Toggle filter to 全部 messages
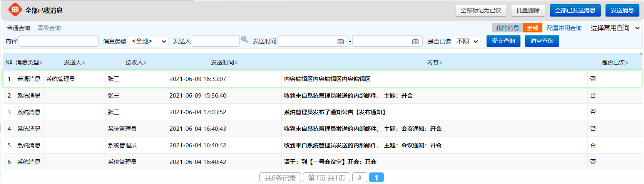The height and width of the screenshot is (184, 644). pos(532,28)
